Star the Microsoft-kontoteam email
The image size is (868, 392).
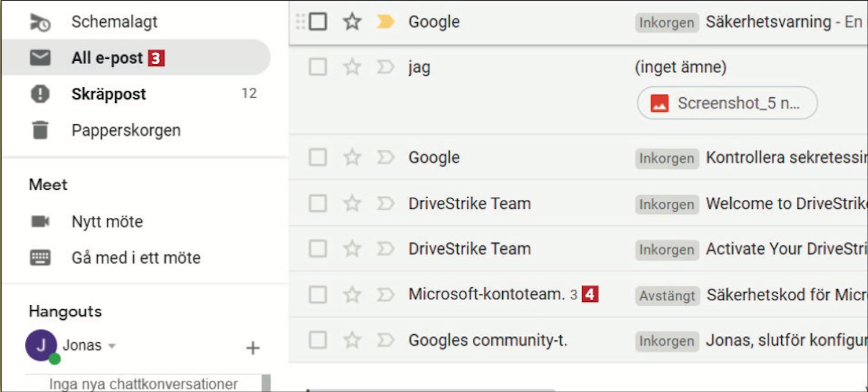coord(352,295)
